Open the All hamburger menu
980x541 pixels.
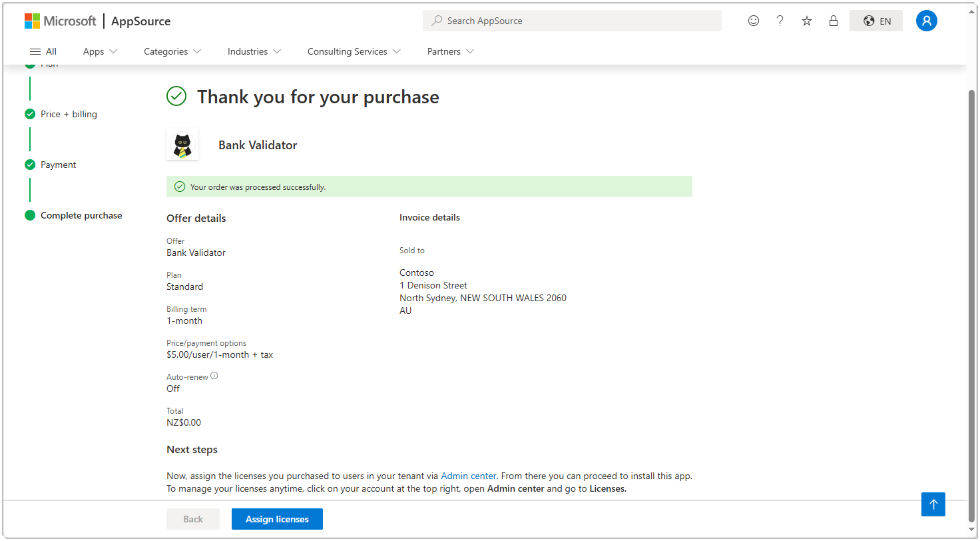[x=43, y=51]
